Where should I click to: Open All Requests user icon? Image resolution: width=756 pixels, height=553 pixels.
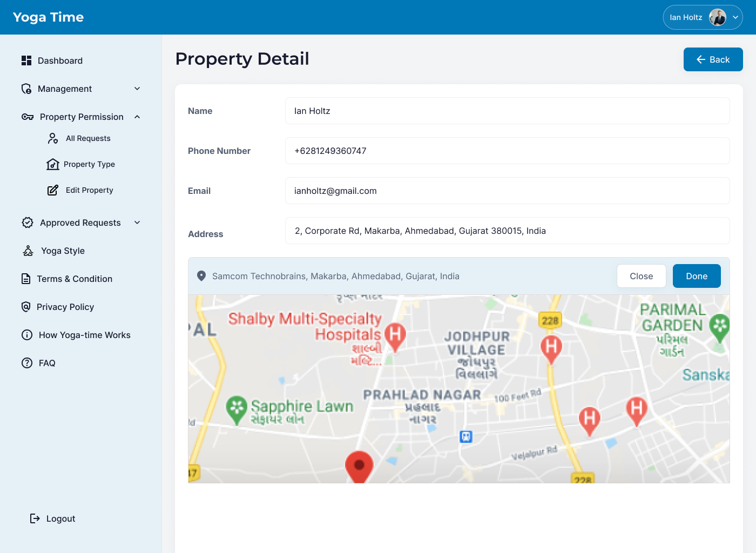pyautogui.click(x=53, y=138)
